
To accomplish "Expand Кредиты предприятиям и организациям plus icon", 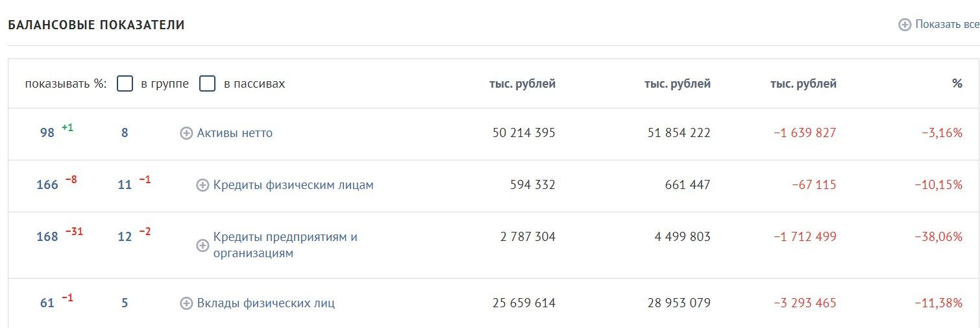I will 202,245.
